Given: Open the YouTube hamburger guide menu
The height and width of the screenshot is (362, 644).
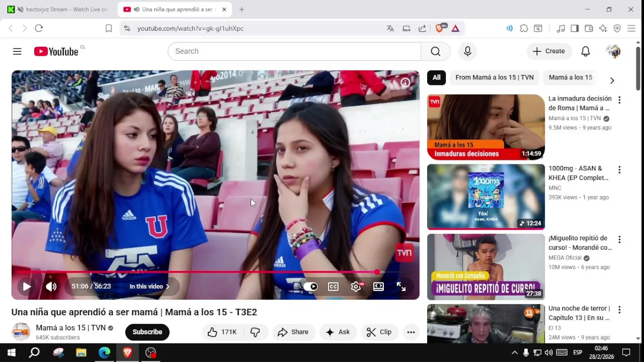Looking at the screenshot, I should (17, 51).
